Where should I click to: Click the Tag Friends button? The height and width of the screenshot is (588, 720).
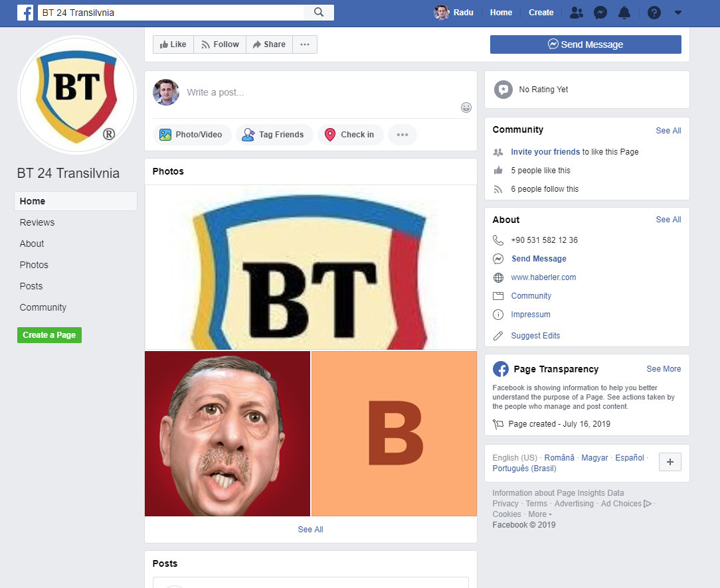click(274, 135)
